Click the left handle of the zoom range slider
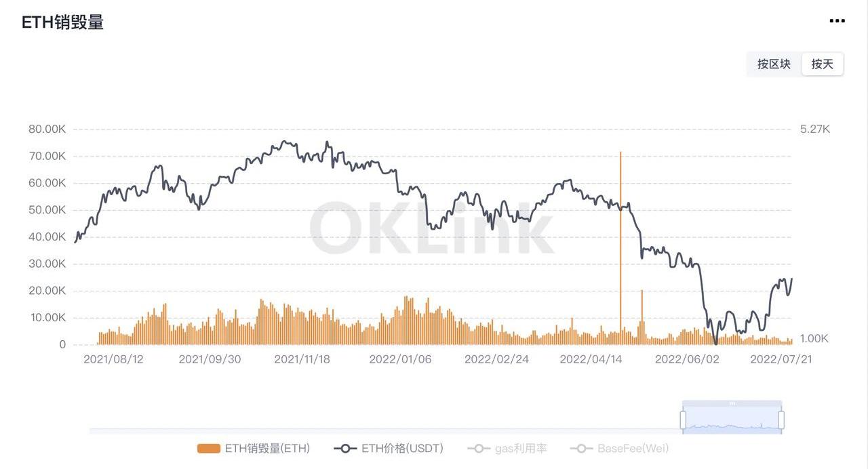 click(684, 420)
